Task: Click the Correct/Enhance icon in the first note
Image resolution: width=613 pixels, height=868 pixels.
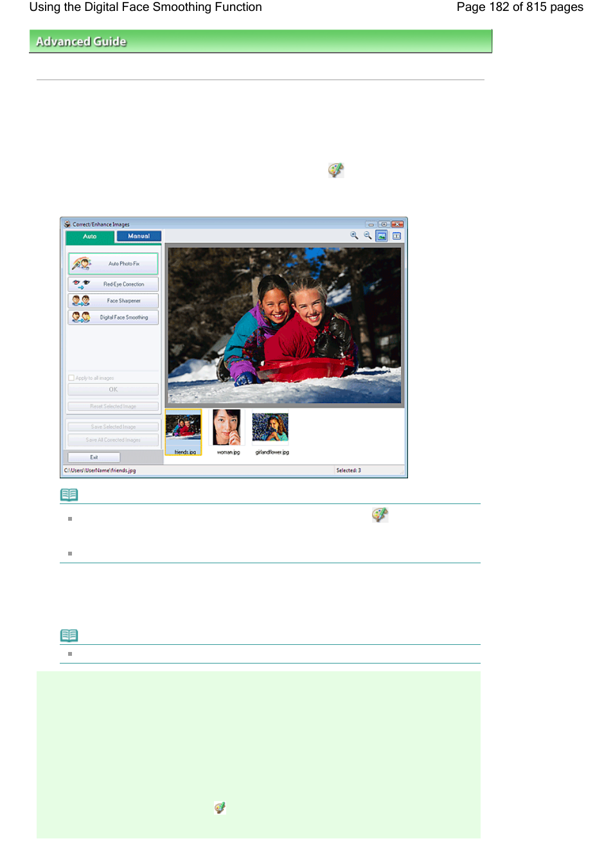Action: tap(380, 514)
